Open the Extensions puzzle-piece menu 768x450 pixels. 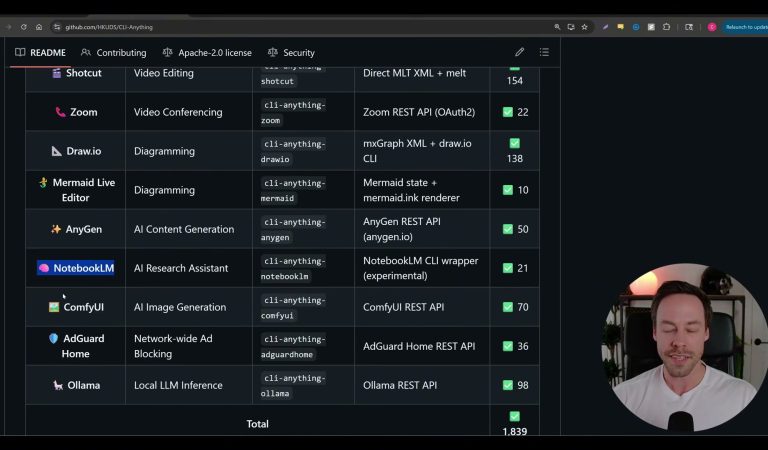666,27
